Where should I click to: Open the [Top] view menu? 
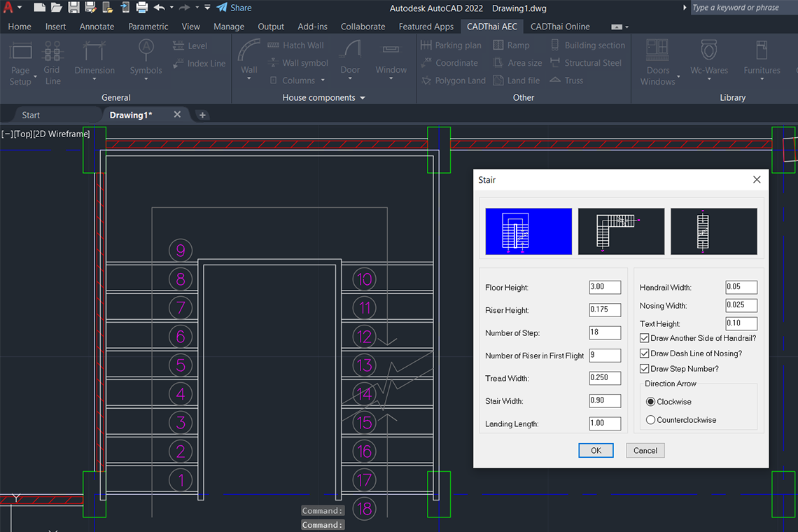tap(23, 134)
